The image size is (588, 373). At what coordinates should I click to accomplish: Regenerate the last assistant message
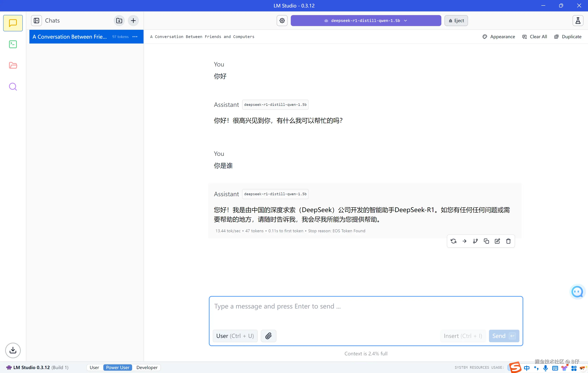[x=453, y=241]
